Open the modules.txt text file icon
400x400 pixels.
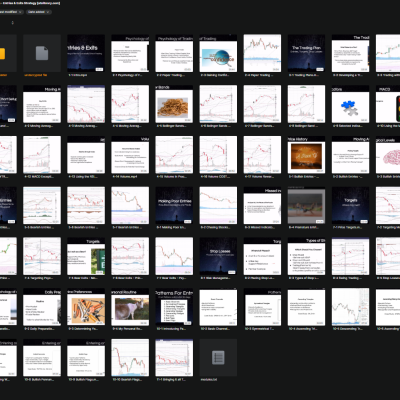click(x=218, y=358)
